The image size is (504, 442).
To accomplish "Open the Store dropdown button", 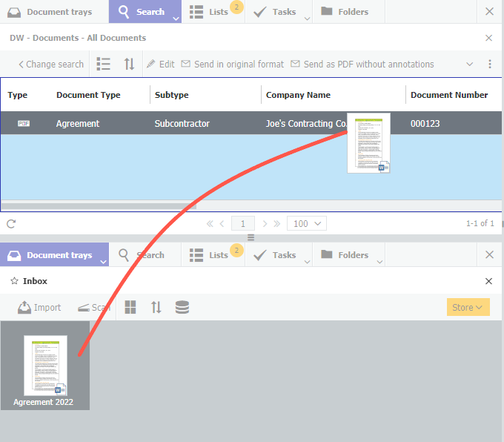I will pos(468,307).
